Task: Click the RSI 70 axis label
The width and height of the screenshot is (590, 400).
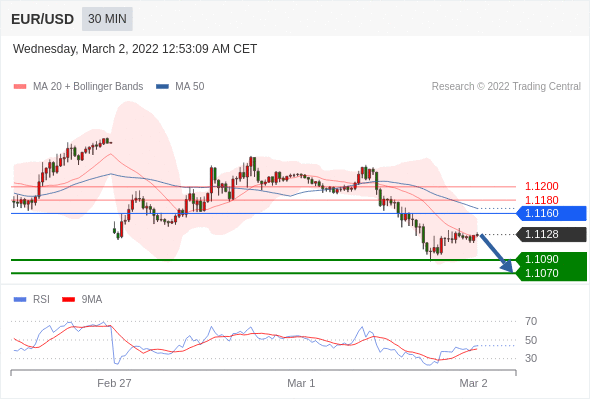Action: click(x=531, y=321)
